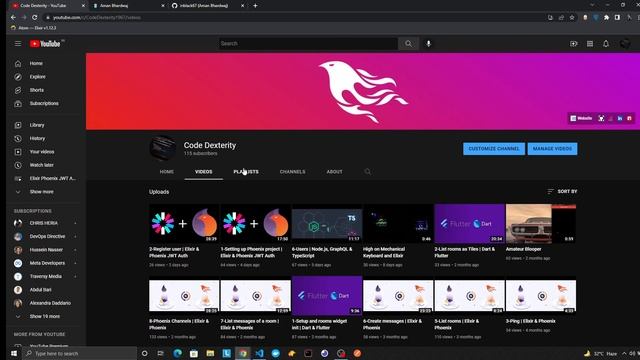
Task: Click the YouTube search input field
Action: [x=308, y=44]
